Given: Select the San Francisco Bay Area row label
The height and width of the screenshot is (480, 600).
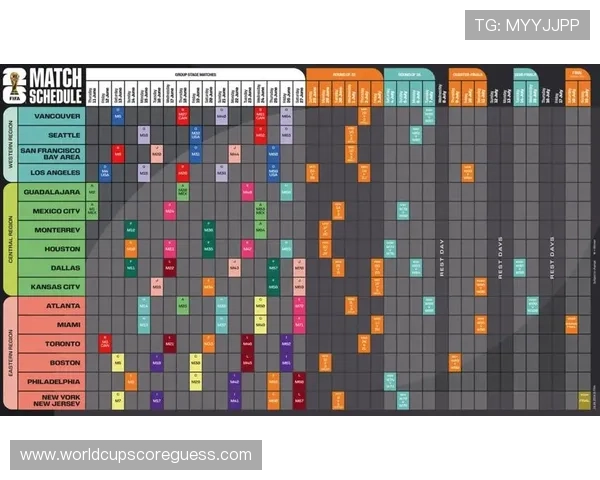Looking at the screenshot, I should click(52, 154).
